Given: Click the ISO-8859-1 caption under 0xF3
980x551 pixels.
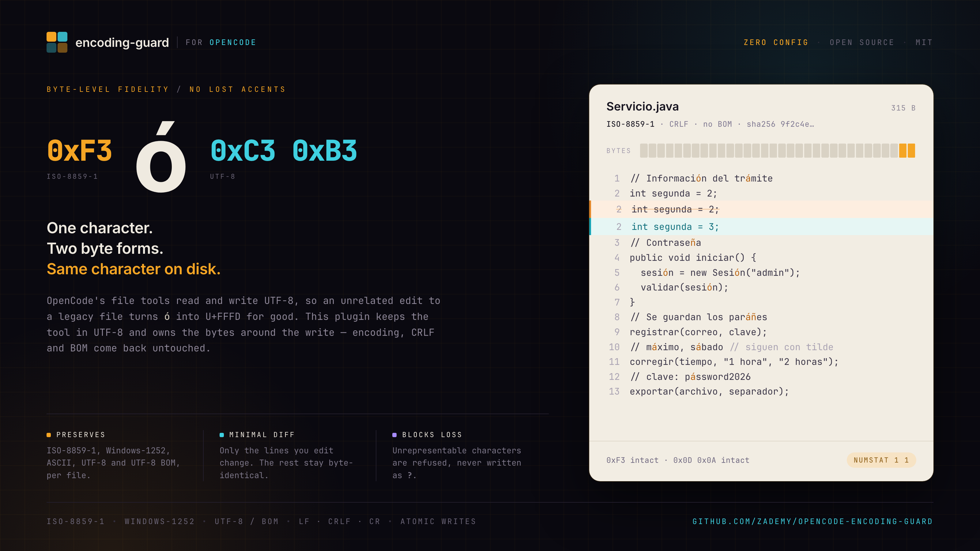Looking at the screenshot, I should coord(72,176).
